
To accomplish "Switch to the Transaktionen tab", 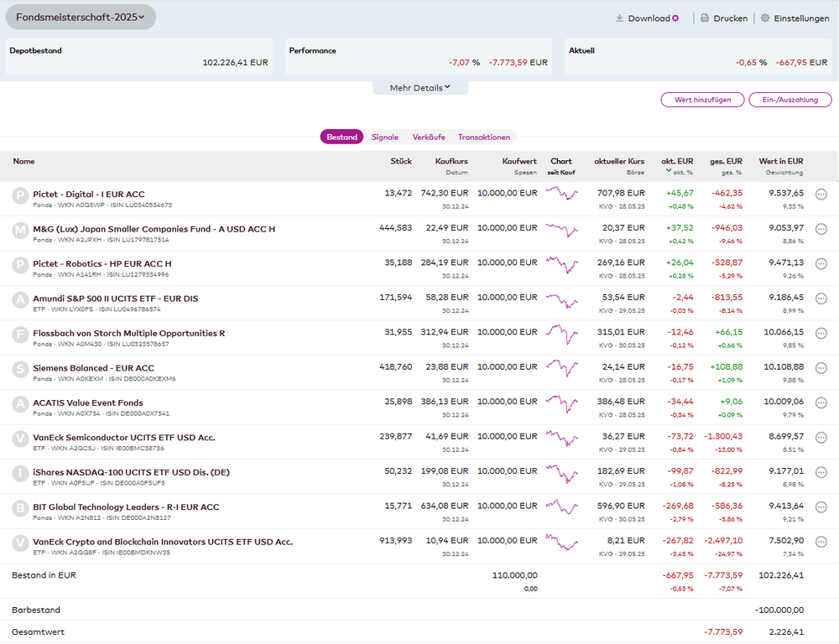I will pyautogui.click(x=483, y=137).
